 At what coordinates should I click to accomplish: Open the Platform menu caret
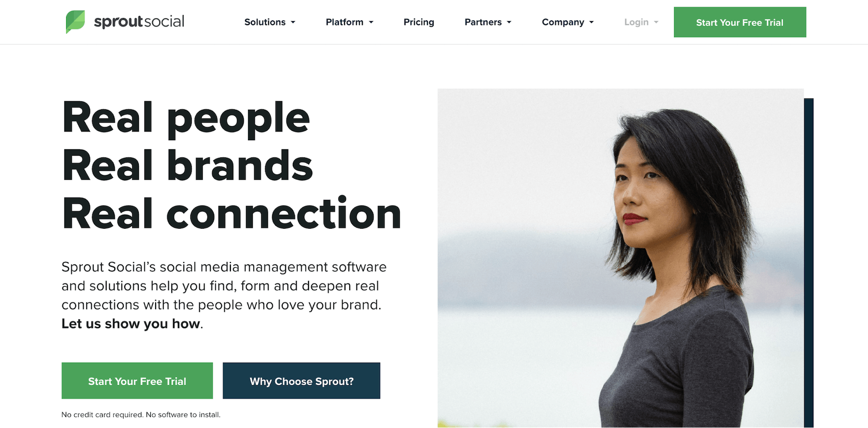pyautogui.click(x=371, y=22)
